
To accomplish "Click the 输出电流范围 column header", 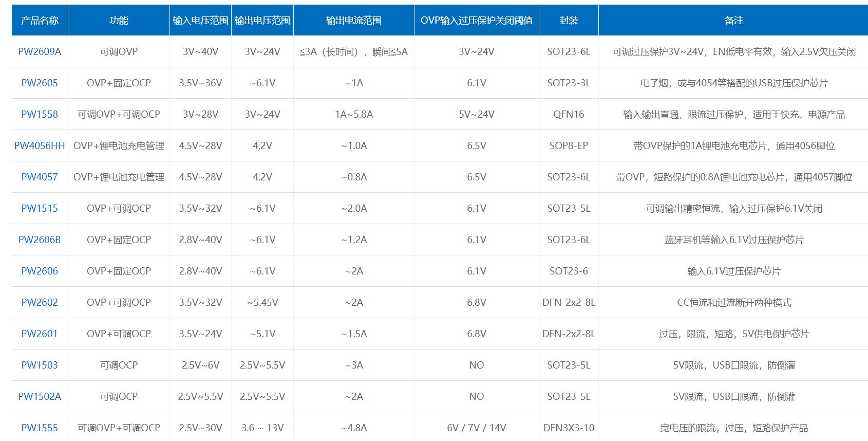I will coord(354,21).
